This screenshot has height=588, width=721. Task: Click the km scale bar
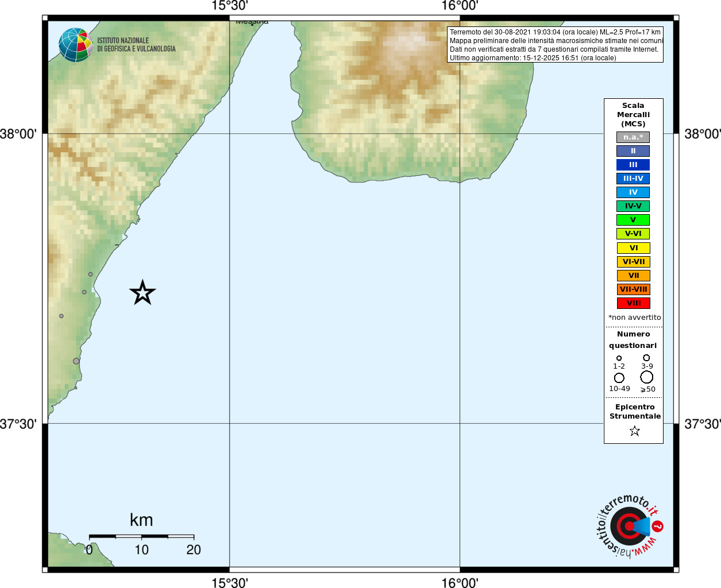coord(141,536)
